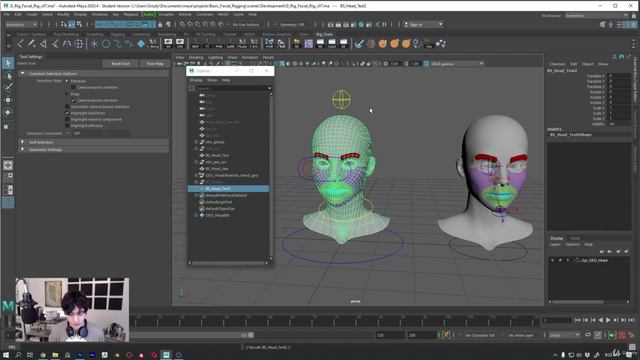Click the sparkle particles shelf icon
This screenshot has width=640, height=360.
[441, 44]
